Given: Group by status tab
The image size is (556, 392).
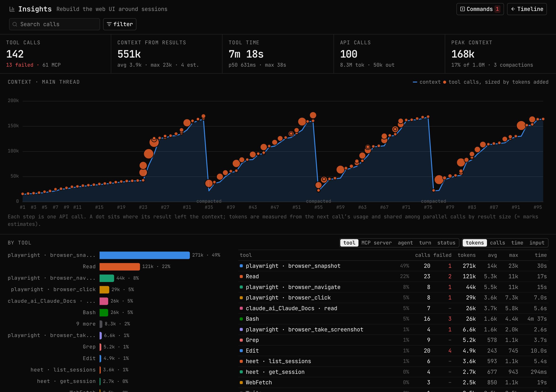Looking at the screenshot, I should (446, 243).
